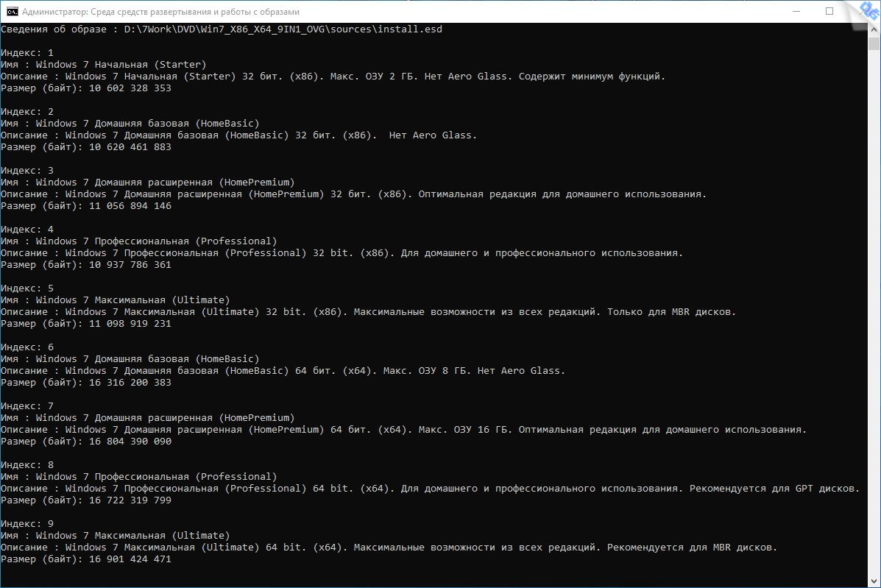Click the HomePremium 64 бит description line
The image size is (881, 588).
pos(403,431)
